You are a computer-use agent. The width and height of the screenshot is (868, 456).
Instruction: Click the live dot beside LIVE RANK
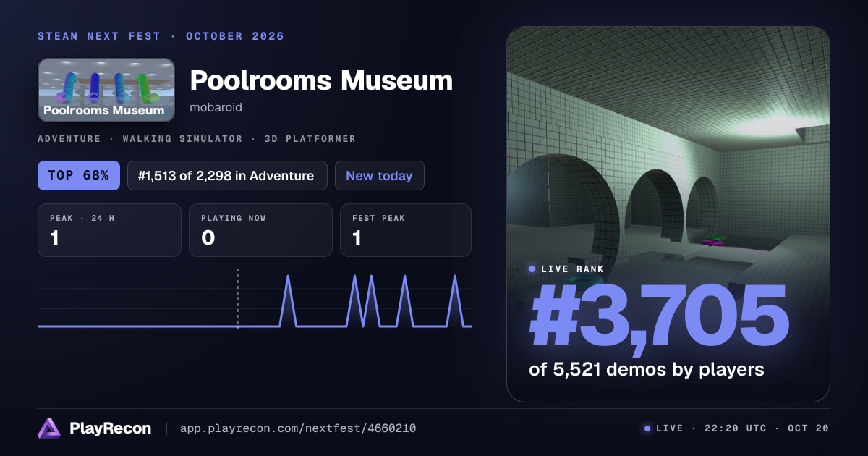pyautogui.click(x=532, y=269)
